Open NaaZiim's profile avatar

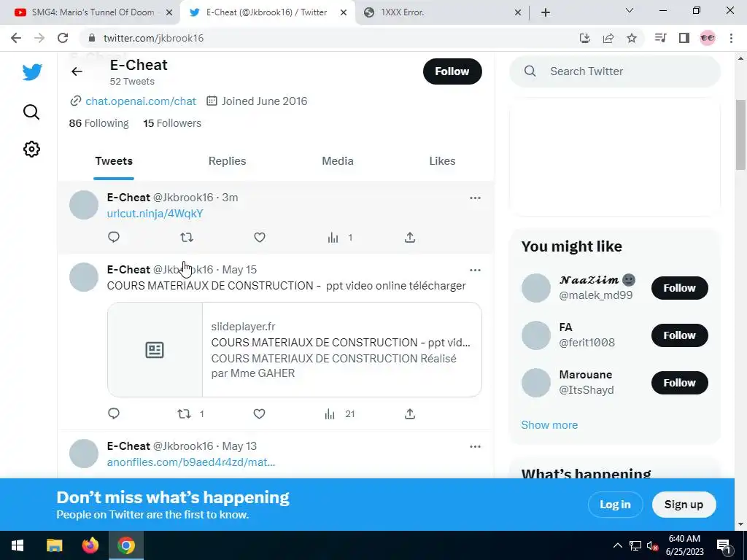pyautogui.click(x=536, y=288)
